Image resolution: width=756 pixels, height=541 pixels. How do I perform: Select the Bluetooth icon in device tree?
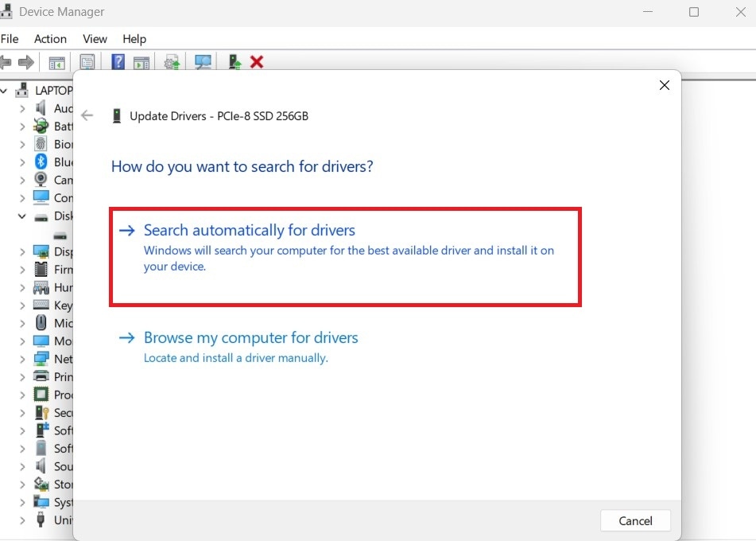click(x=41, y=162)
